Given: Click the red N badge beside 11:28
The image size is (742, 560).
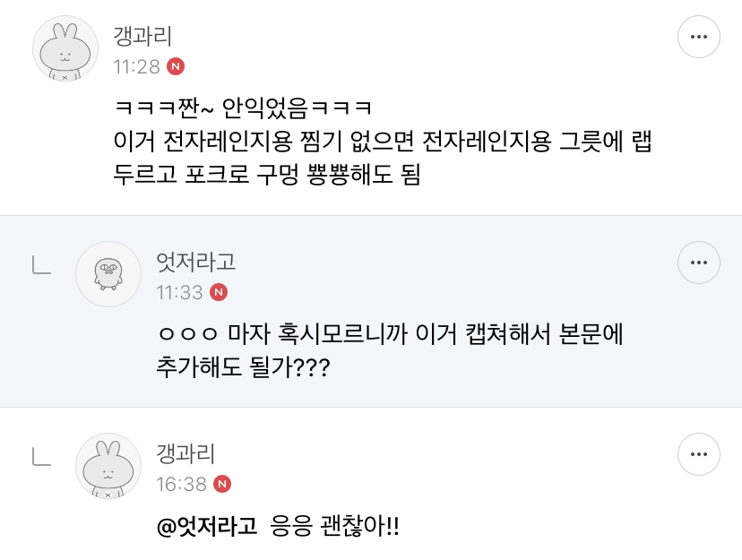Looking at the screenshot, I should tap(177, 66).
